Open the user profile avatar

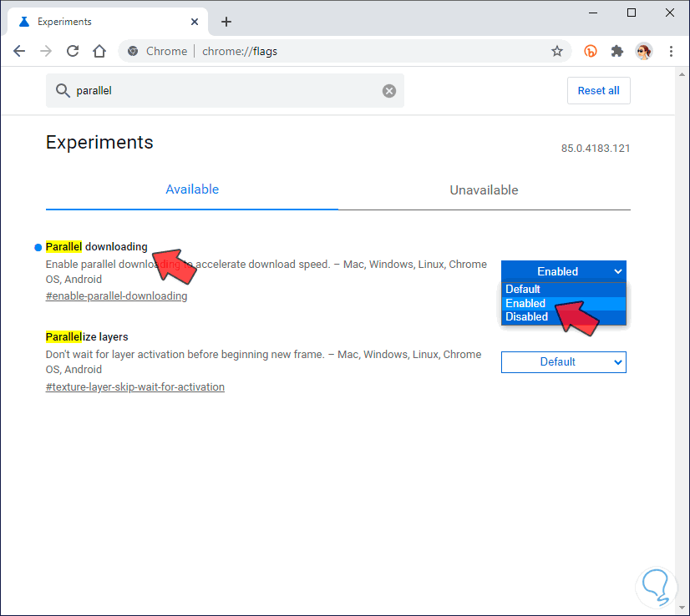tap(644, 51)
